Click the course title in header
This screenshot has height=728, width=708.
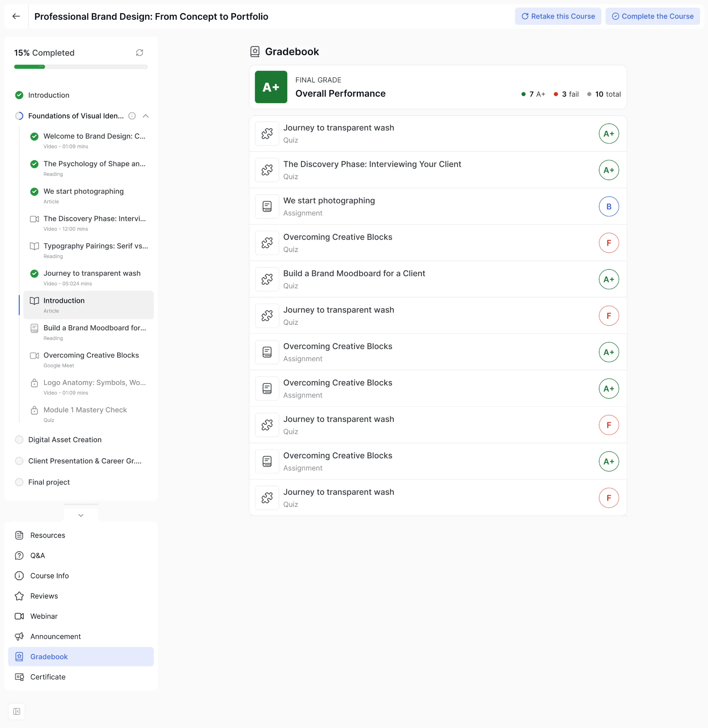coord(151,16)
